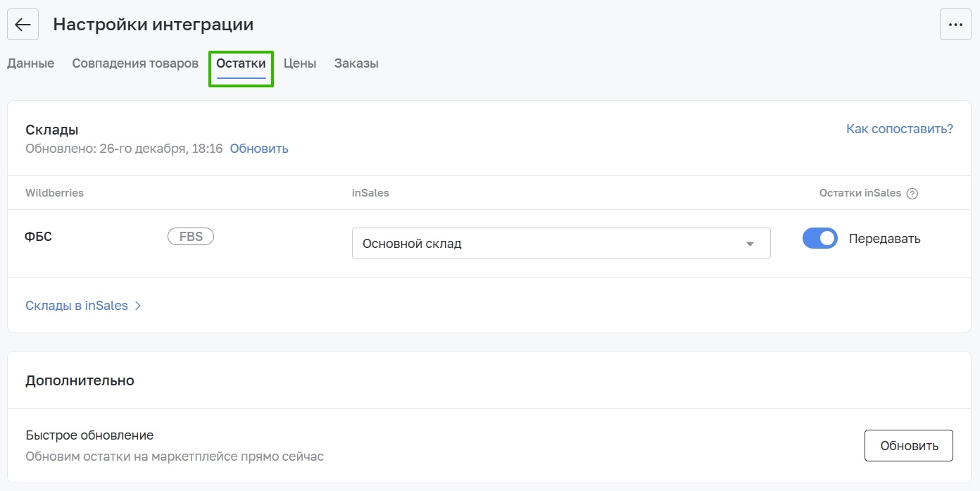
Task: Go to the Цены tab
Action: coord(300,63)
